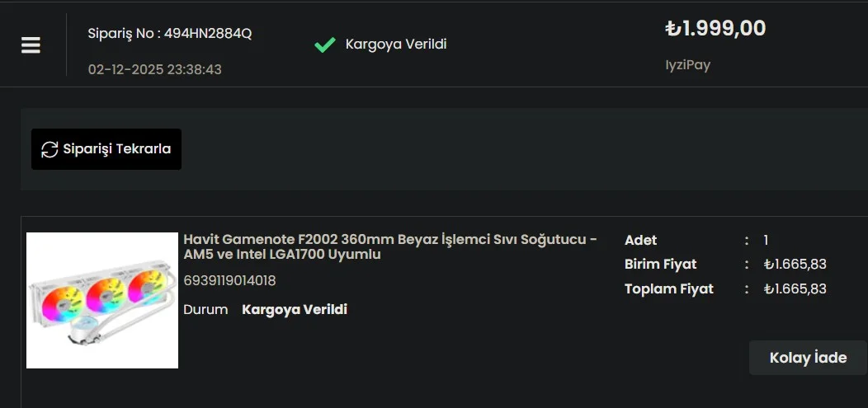Viewport: 868px width, 408px height.
Task: Click the white liquid cooler product thumbnail
Action: coord(102,300)
